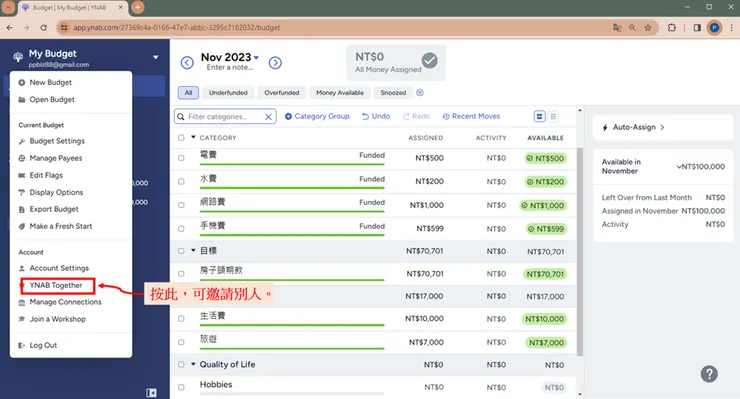Open the help question mark button
This screenshot has width=740, height=399.
(709, 374)
